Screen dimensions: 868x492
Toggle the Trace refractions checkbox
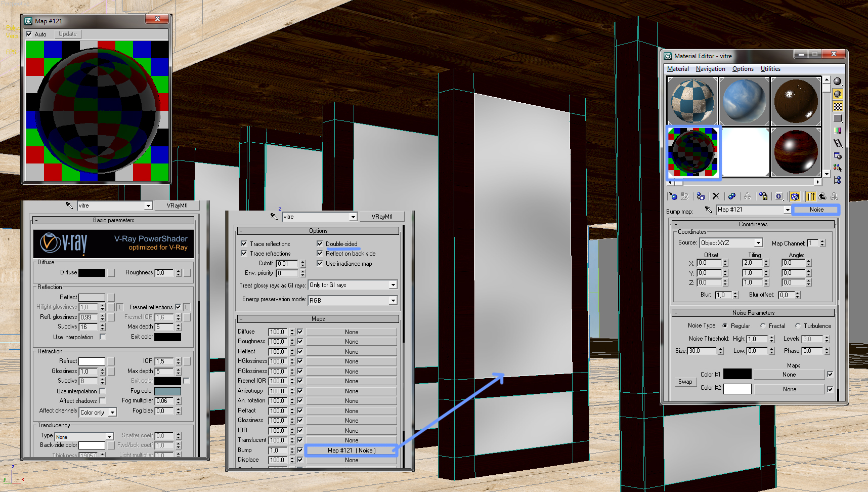[244, 253]
